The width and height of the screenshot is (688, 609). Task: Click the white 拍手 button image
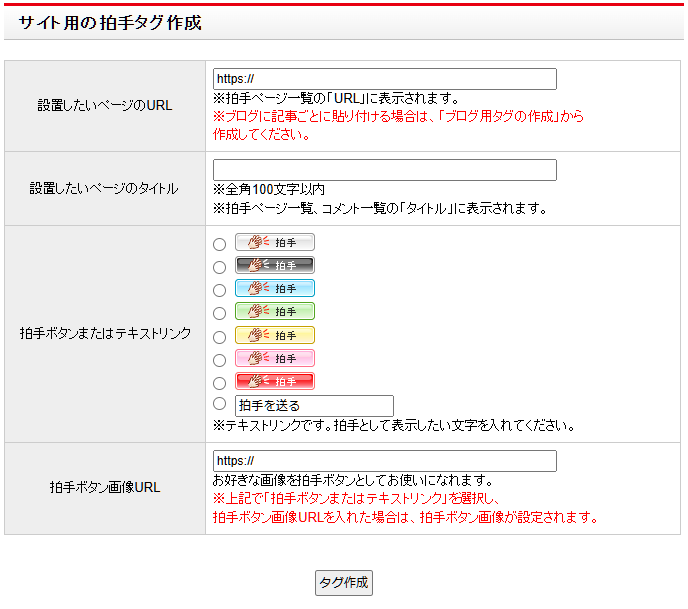click(275, 242)
